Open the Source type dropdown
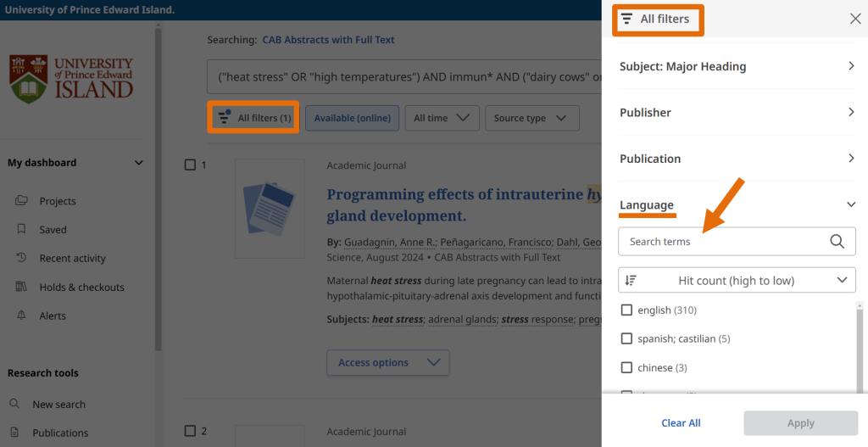 (x=531, y=118)
